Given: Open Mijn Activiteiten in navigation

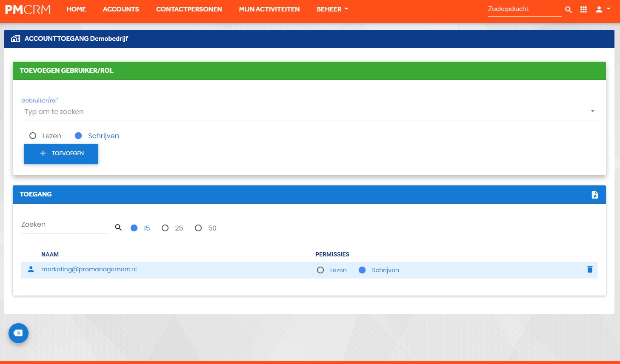Looking at the screenshot, I should pyautogui.click(x=269, y=9).
